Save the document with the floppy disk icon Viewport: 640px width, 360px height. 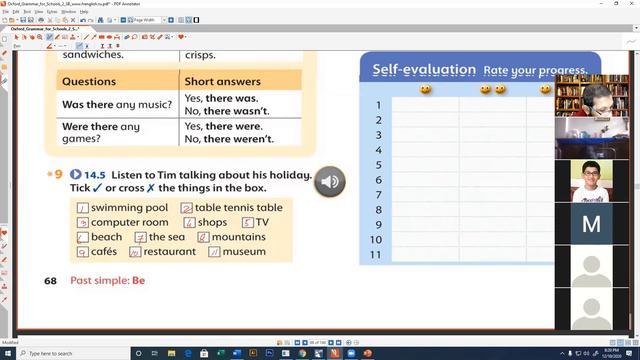pos(23,20)
